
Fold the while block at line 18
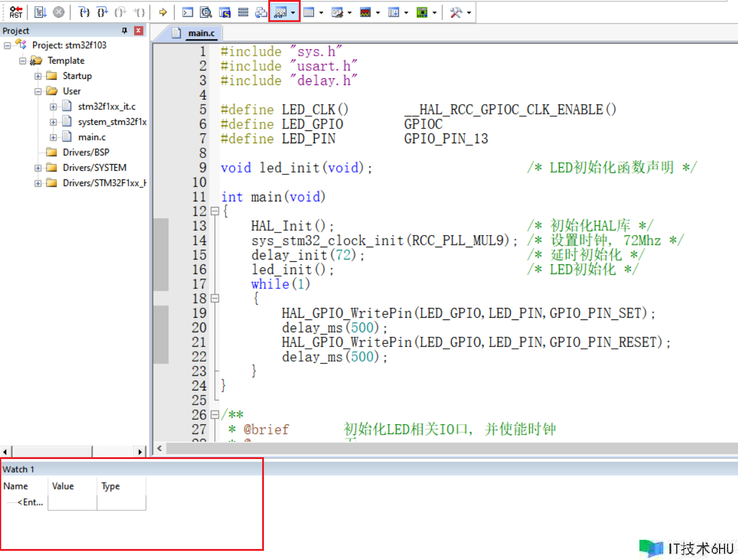tap(215, 299)
